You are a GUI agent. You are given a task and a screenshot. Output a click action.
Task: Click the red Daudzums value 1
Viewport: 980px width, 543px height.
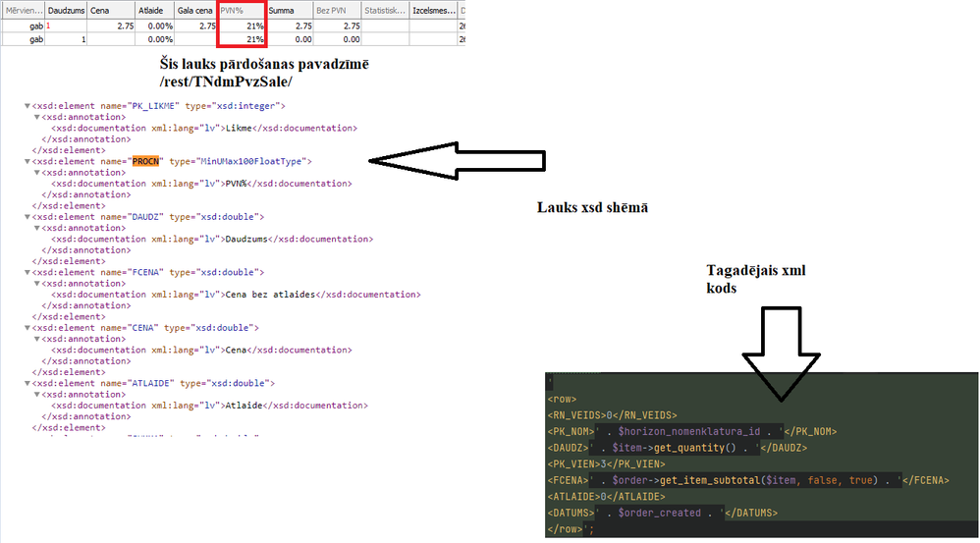[x=48, y=26]
